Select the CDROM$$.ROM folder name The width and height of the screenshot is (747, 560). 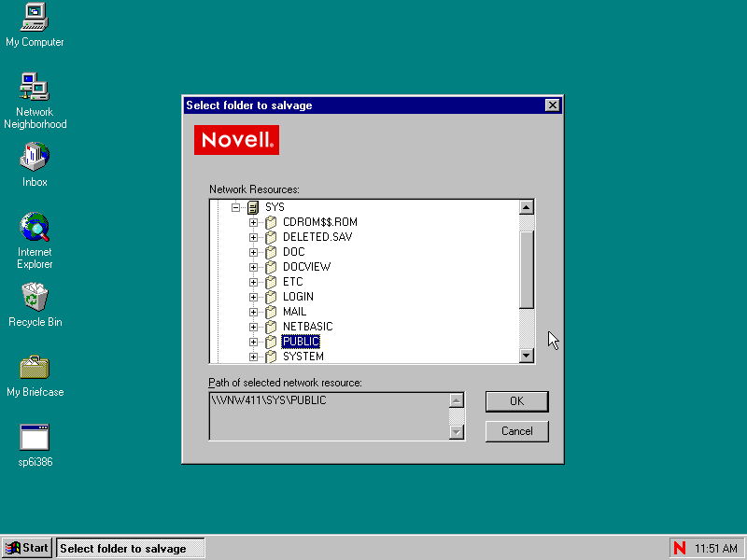click(319, 222)
